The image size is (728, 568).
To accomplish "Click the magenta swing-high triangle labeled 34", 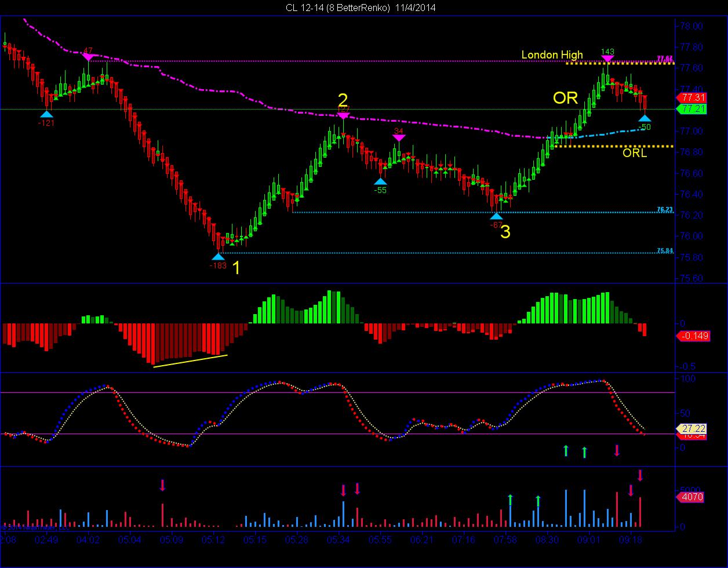I will [x=398, y=137].
